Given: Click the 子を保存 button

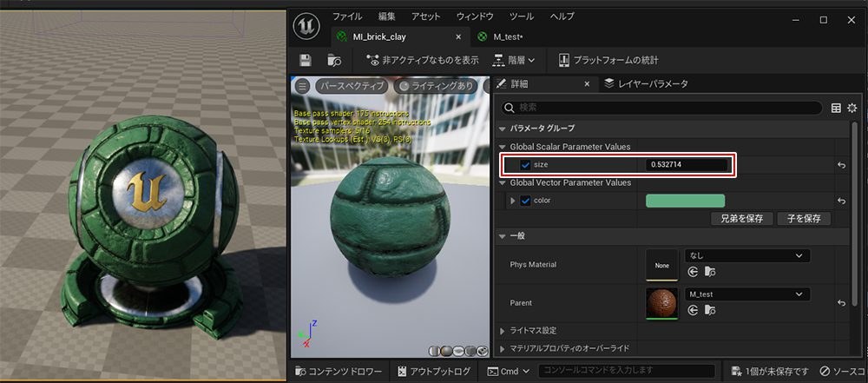Looking at the screenshot, I should (x=803, y=219).
